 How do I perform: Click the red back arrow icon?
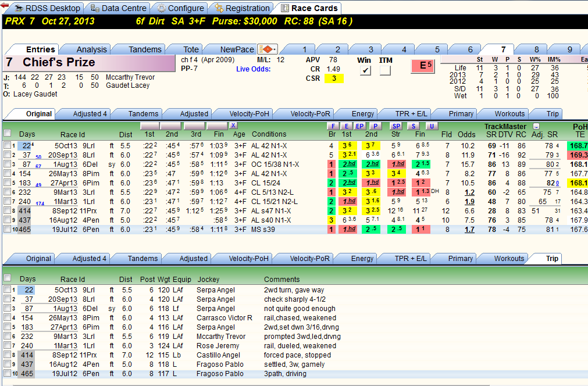(x=5, y=5)
